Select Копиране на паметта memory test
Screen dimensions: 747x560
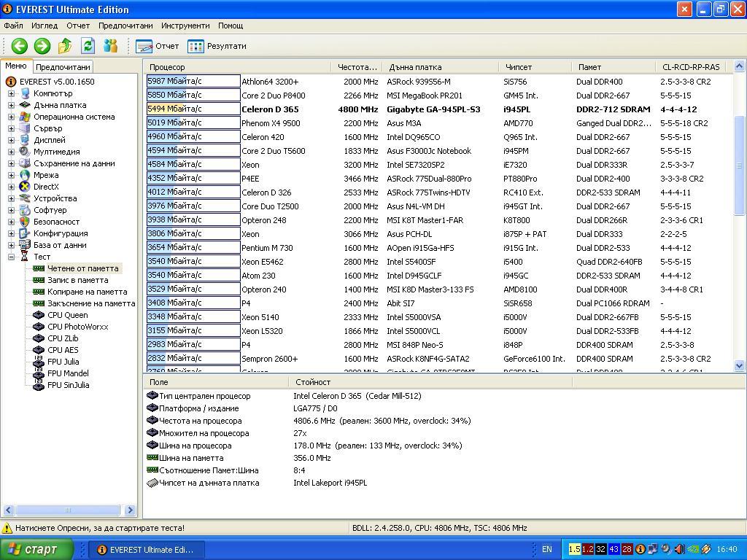(x=88, y=292)
